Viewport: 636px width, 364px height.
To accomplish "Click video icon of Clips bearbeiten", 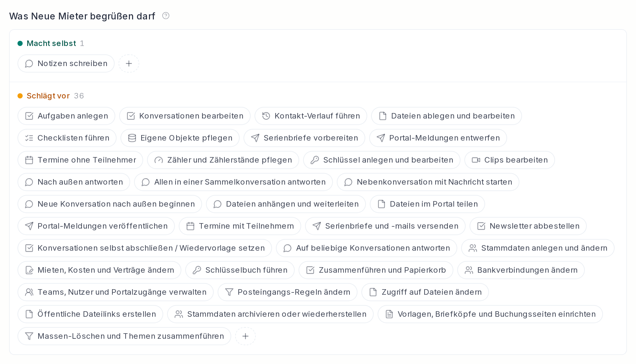I will coord(476,160).
